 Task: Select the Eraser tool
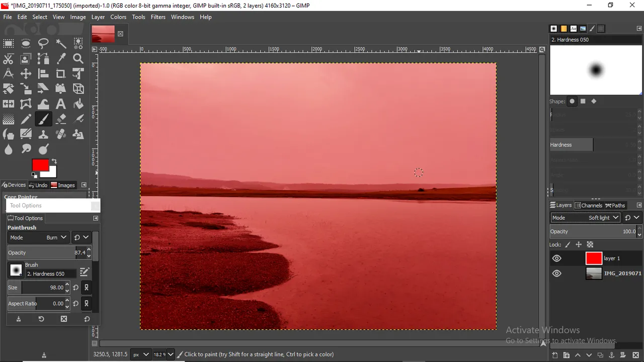click(61, 119)
